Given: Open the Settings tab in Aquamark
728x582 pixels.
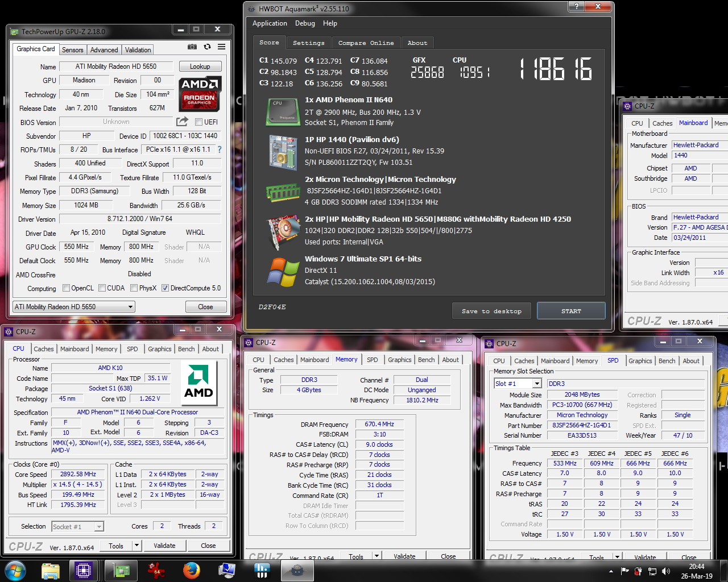Looking at the screenshot, I should [x=309, y=43].
